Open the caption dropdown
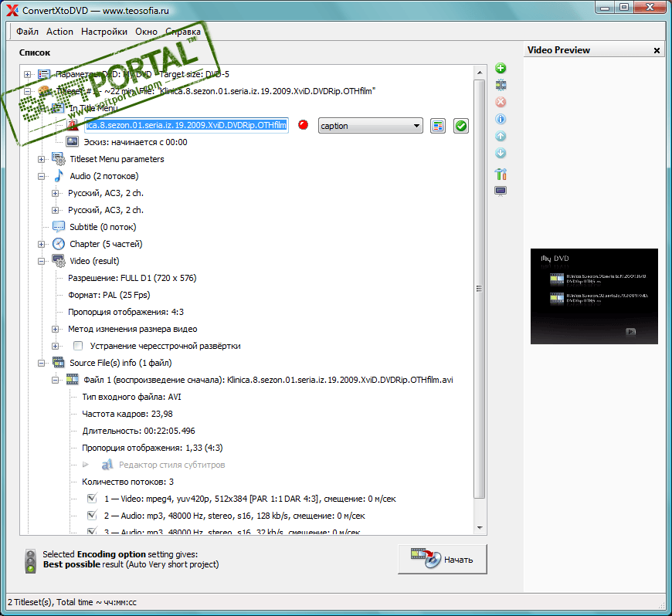 tap(370, 126)
